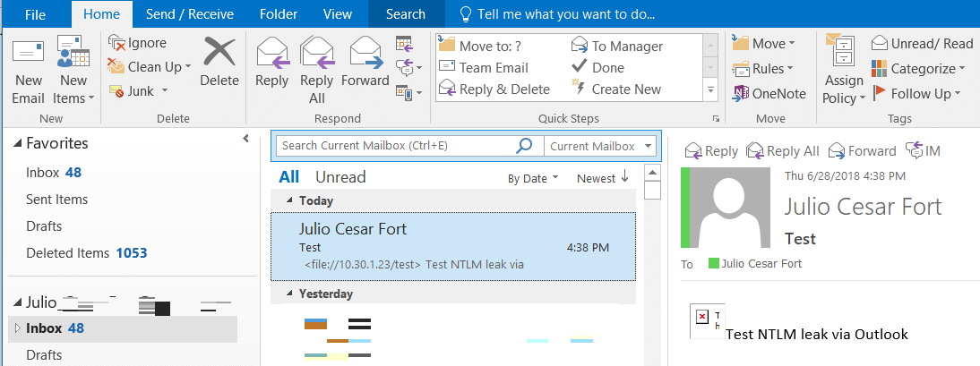
Task: Open Sent Items in Favorites
Action: [x=56, y=200]
